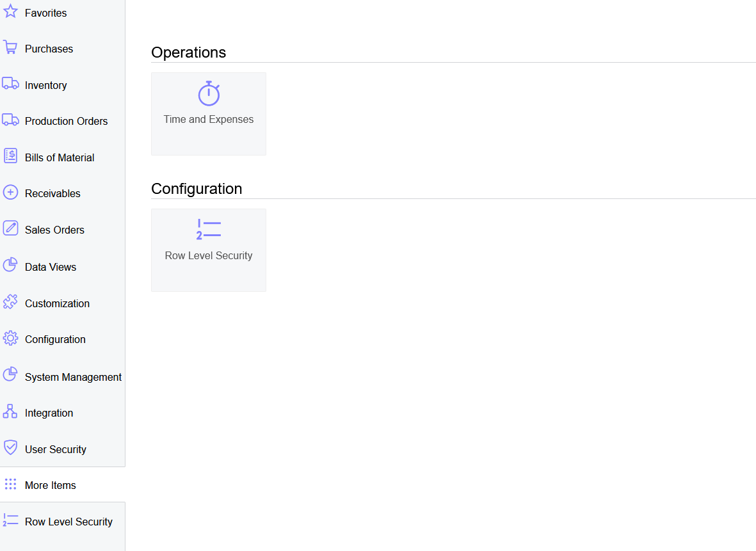
Task: Click the Sales Orders pencil icon
Action: pos(10,228)
